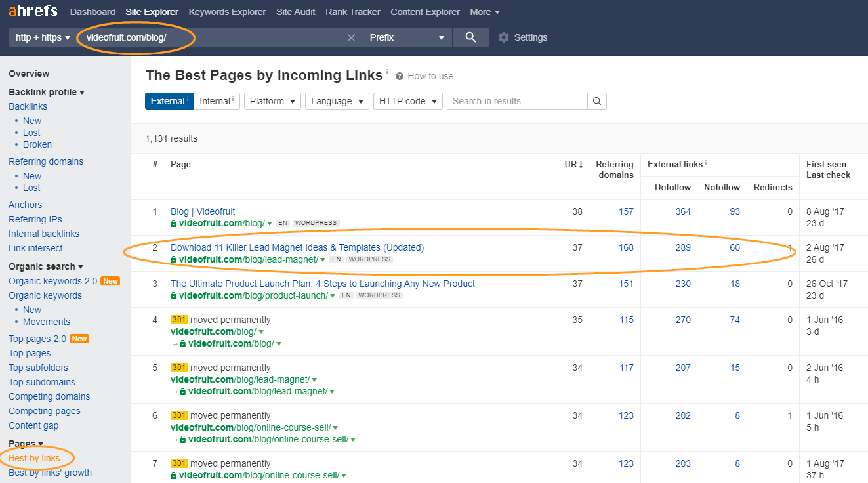The height and width of the screenshot is (483, 868).
Task: Collapse the Pages section in sidebar
Action: 26,444
